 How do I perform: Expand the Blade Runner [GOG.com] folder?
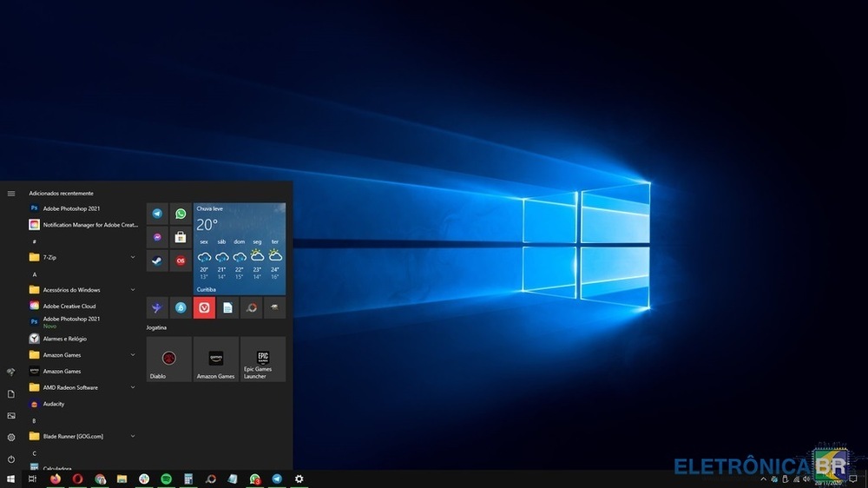[x=133, y=436]
